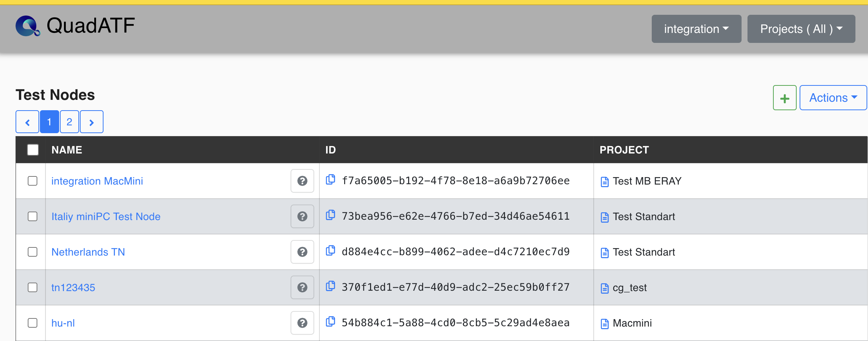Check the Netherlands TN row checkbox
The image size is (868, 341).
33,252
